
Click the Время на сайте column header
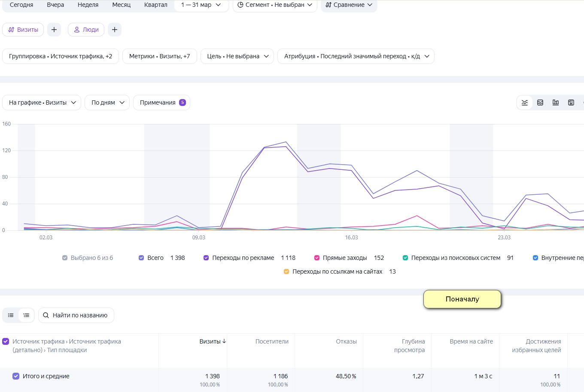(x=471, y=341)
